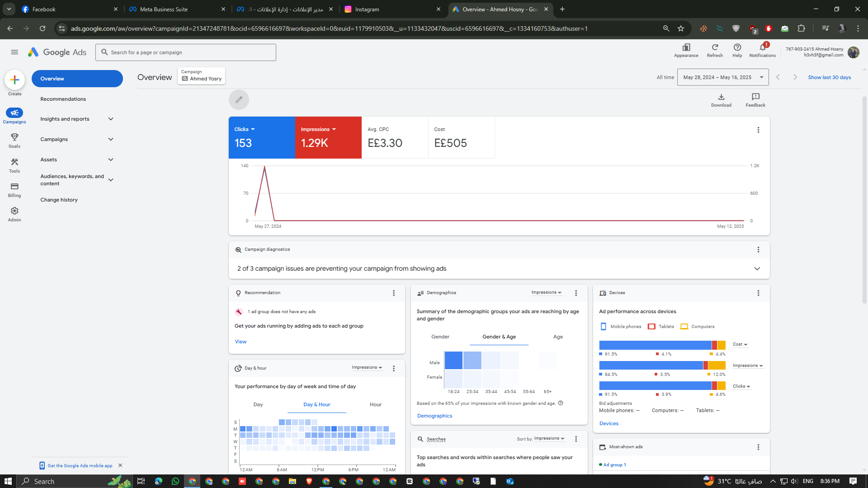The width and height of the screenshot is (868, 488).
Task: Click Show last 30 days link
Action: (829, 77)
